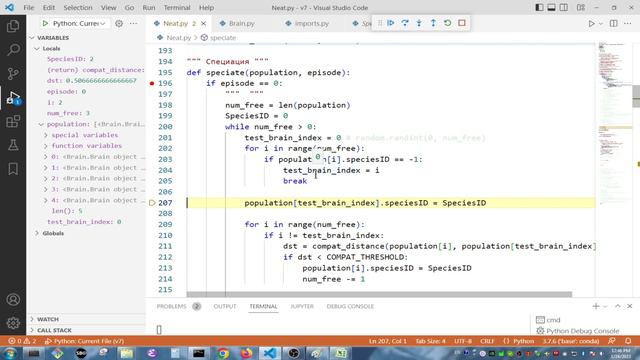Open the Testing flask view
The height and width of the screenshot is (360, 640).
(13, 145)
